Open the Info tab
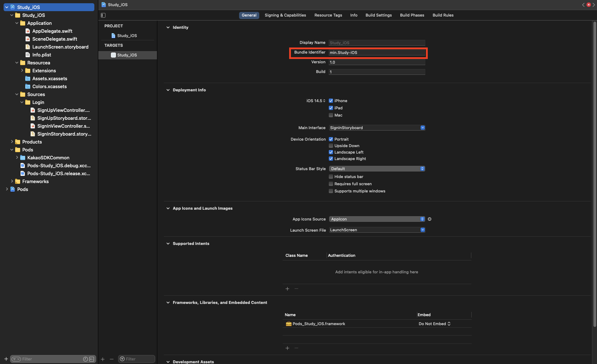This screenshot has width=597, height=364. coord(354,15)
